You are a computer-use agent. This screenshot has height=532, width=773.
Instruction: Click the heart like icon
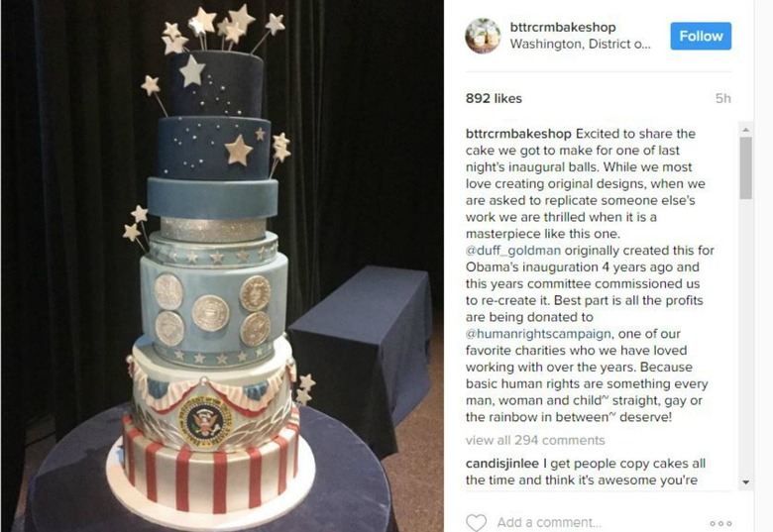click(x=476, y=523)
